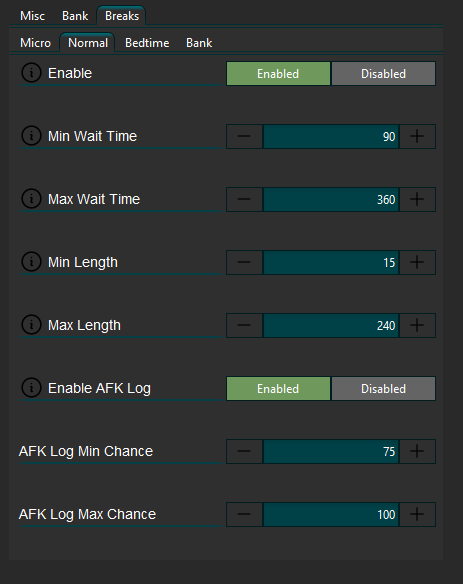Screen dimensions: 463x584
Task: Increase Min Wait Time with the plus button
Action: pyautogui.click(x=417, y=136)
